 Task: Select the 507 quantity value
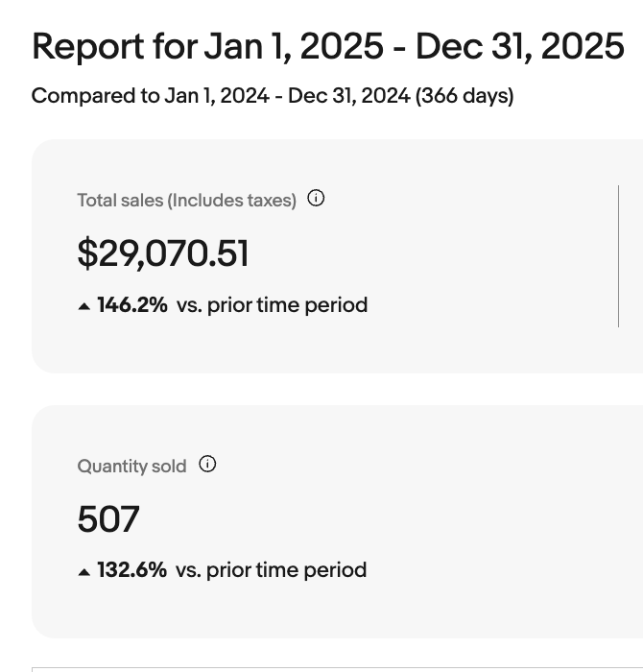pyautogui.click(x=108, y=519)
